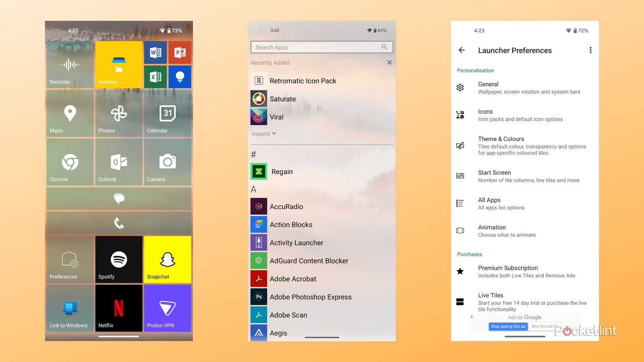Open Retromatic Icon Pack app
644x362 pixels.
(322, 81)
